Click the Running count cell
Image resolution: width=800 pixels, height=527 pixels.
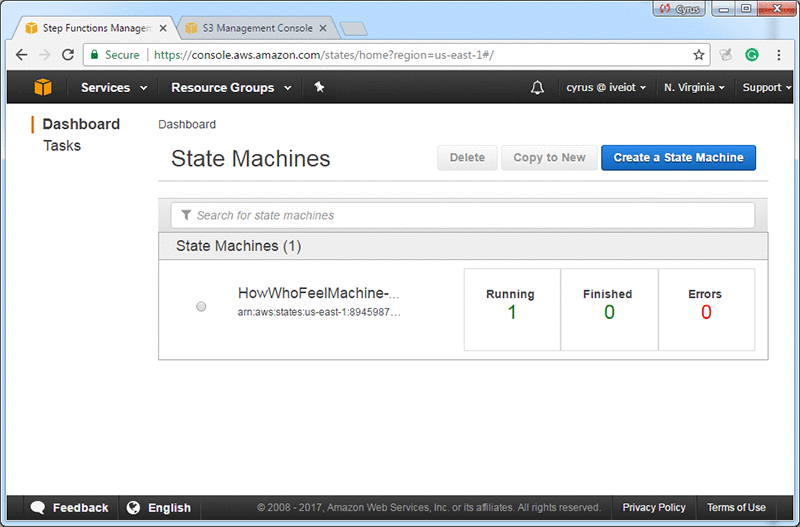(512, 310)
